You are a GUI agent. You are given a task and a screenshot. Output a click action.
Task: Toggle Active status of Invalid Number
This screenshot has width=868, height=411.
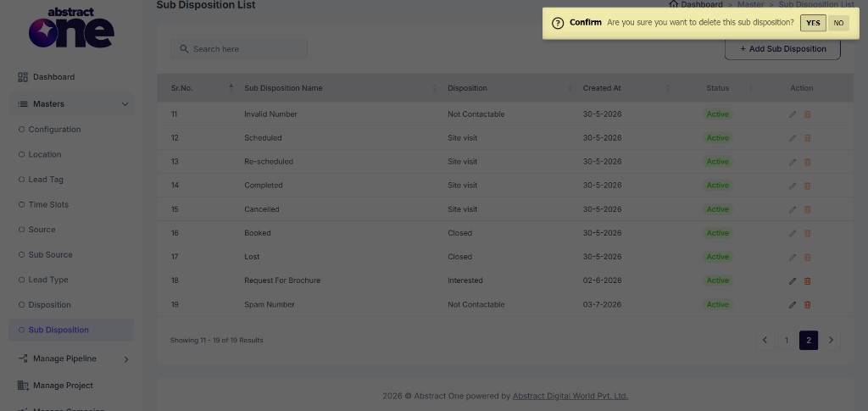click(718, 114)
